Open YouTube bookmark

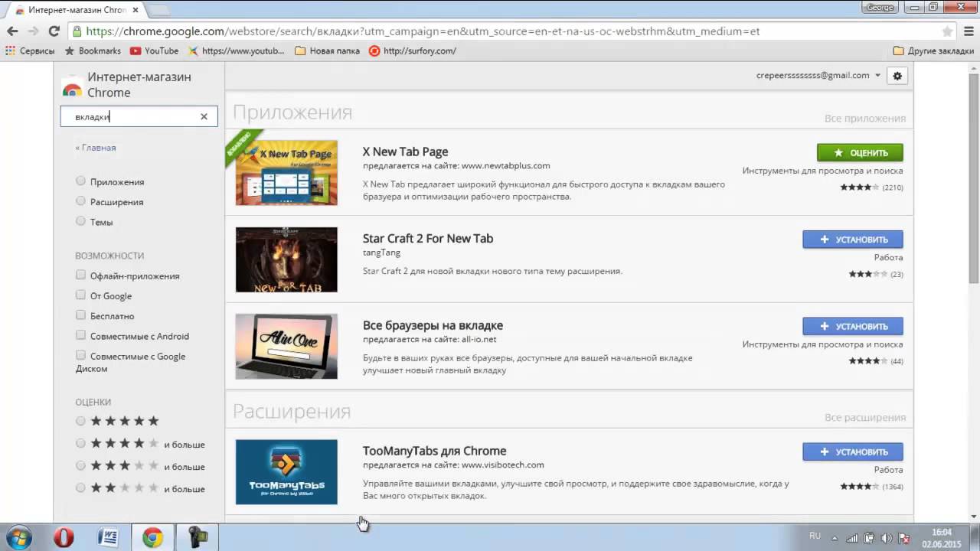154,51
